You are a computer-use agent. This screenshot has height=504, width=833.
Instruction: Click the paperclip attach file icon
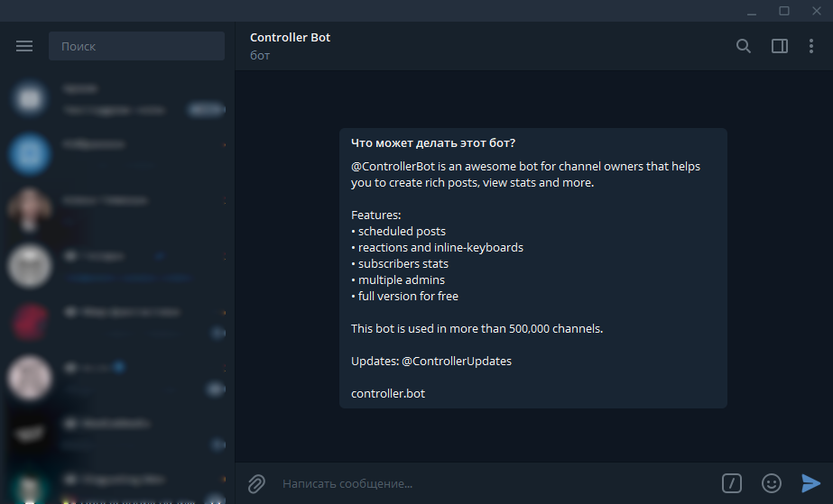pyautogui.click(x=256, y=484)
